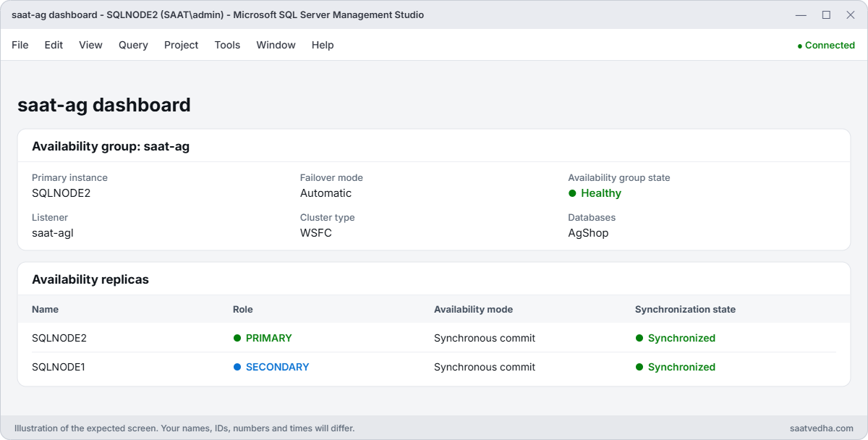Click the Availability replicas section header
The width and height of the screenshot is (868, 440).
coord(90,279)
